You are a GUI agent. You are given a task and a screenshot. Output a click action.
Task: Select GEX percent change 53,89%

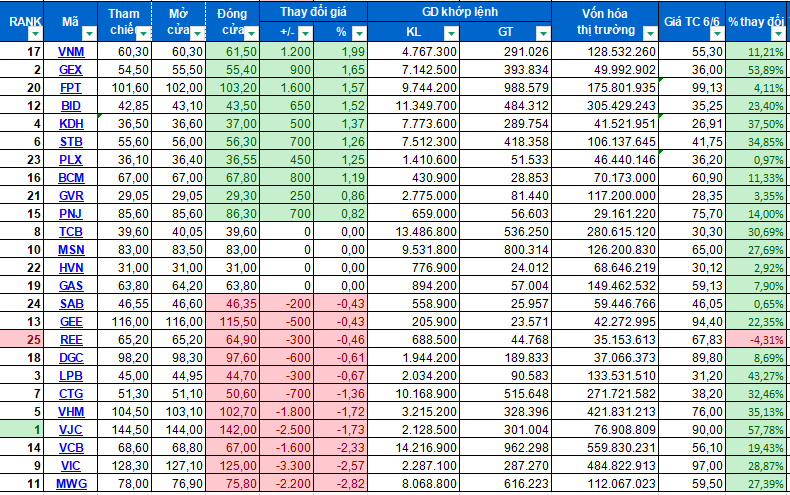click(x=758, y=70)
